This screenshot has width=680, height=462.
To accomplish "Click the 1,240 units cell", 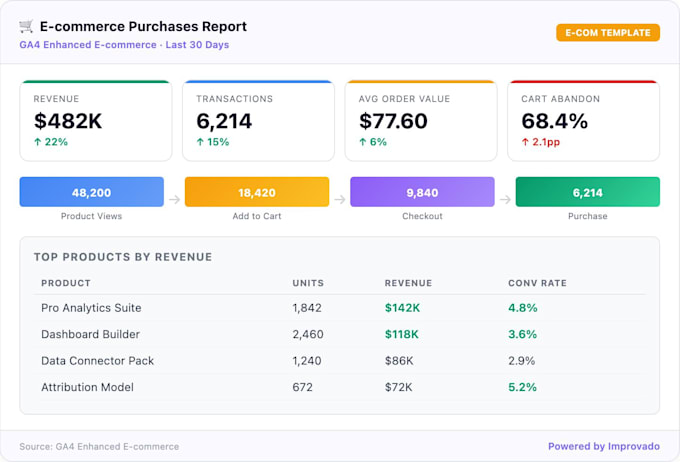I will tap(307, 361).
